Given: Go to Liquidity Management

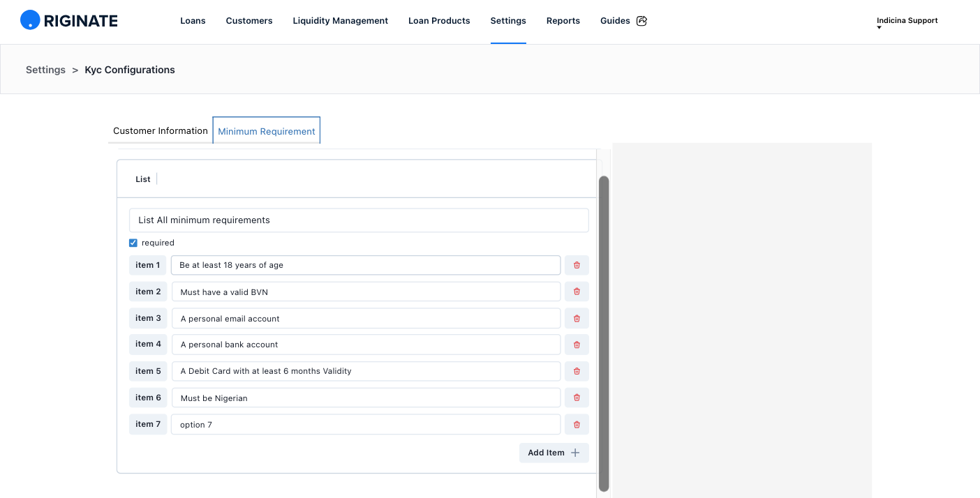Looking at the screenshot, I should (x=341, y=21).
